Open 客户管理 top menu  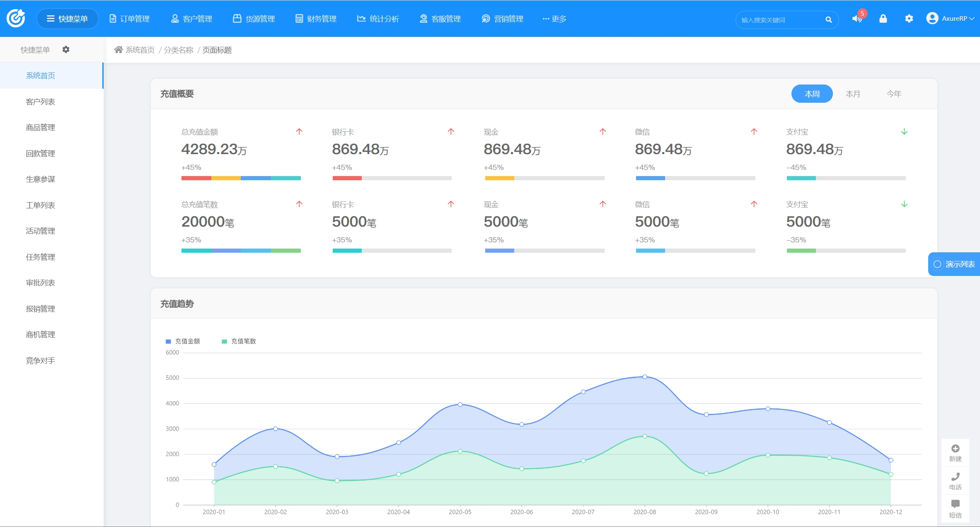click(x=191, y=19)
